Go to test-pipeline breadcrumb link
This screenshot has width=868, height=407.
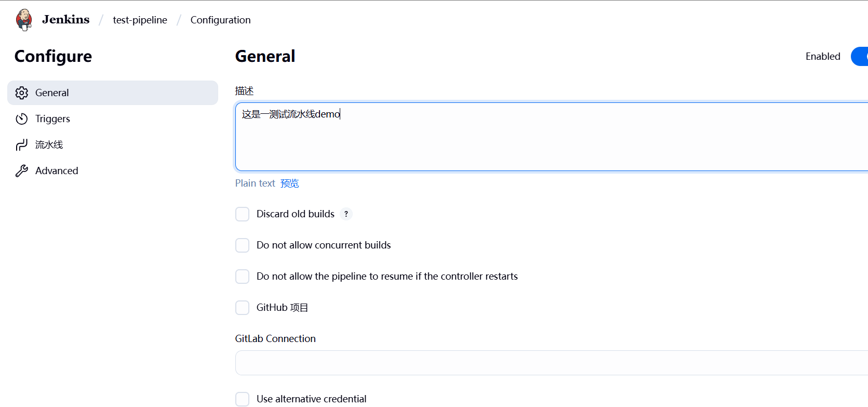coord(140,20)
